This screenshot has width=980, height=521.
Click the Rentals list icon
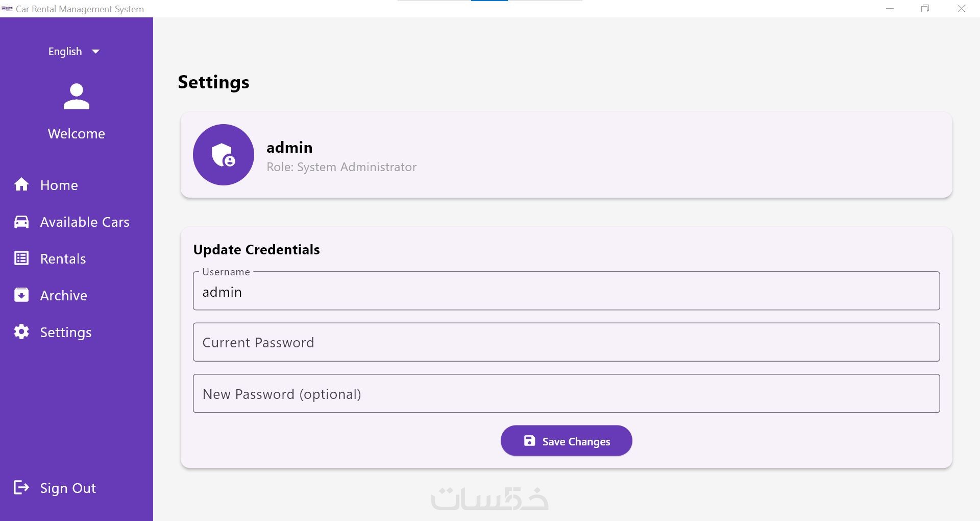(x=21, y=258)
